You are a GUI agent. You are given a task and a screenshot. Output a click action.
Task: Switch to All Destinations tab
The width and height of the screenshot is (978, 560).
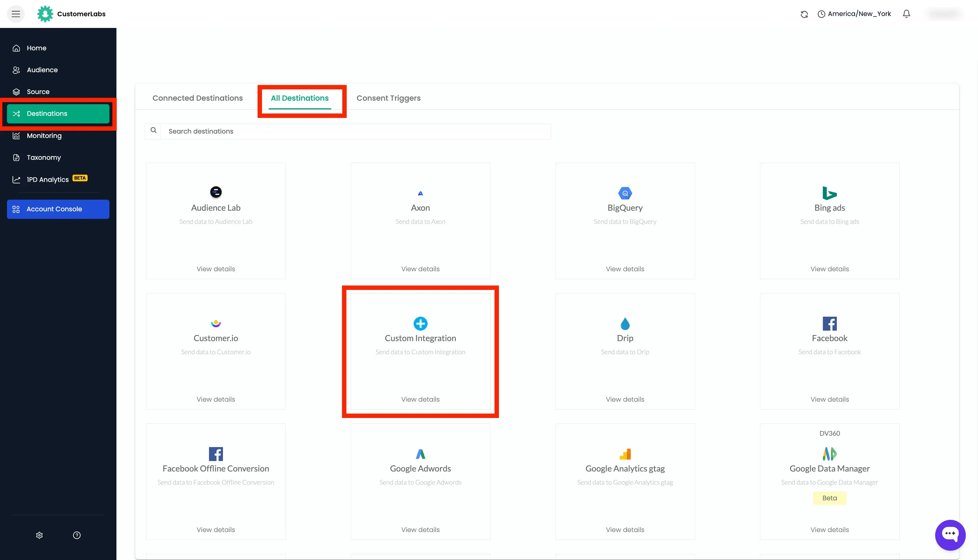tap(300, 98)
